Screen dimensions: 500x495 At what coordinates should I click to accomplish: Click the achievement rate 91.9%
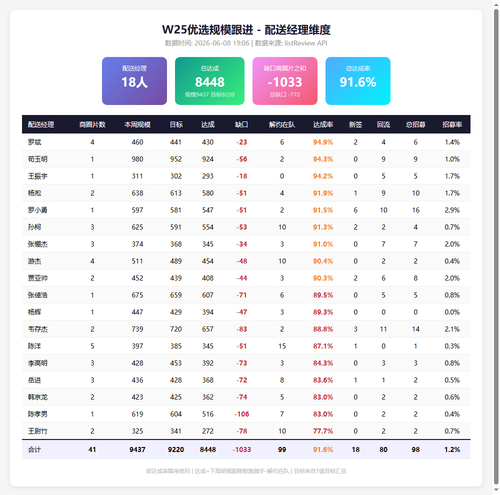coord(323,193)
